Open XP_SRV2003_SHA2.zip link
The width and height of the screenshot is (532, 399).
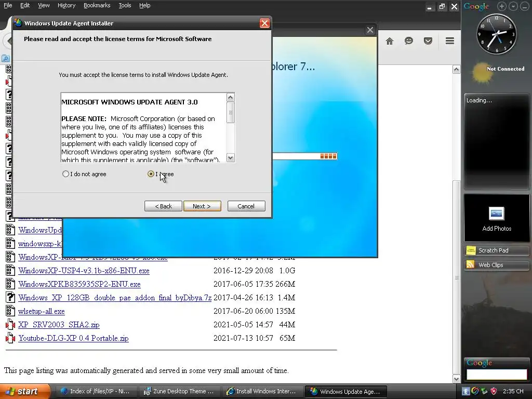pos(59,325)
